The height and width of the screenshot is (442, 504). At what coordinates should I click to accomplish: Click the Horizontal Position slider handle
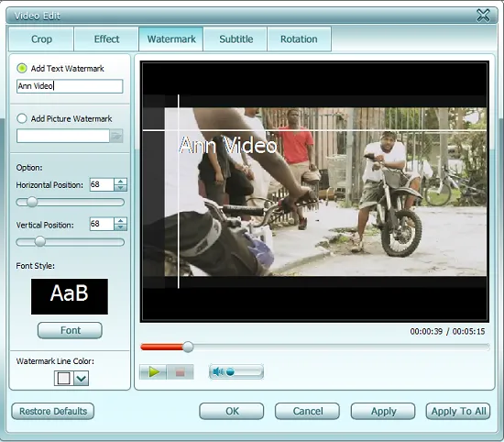32,202
